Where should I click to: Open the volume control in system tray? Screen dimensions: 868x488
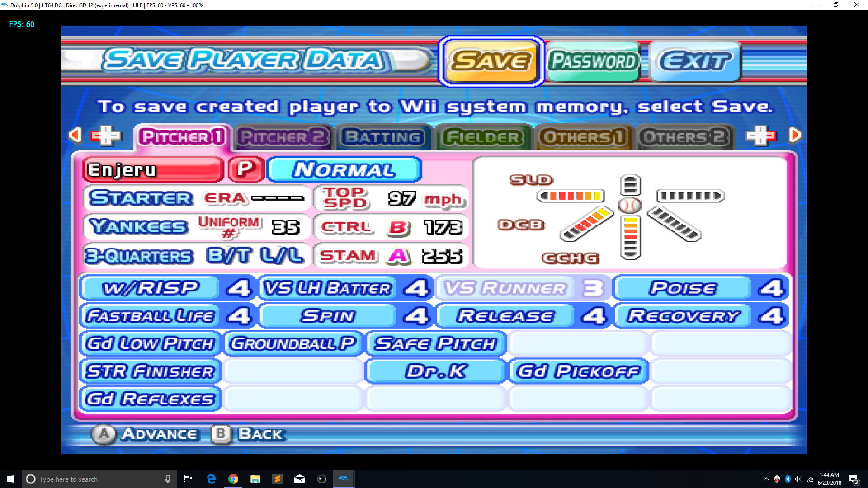coord(798,479)
